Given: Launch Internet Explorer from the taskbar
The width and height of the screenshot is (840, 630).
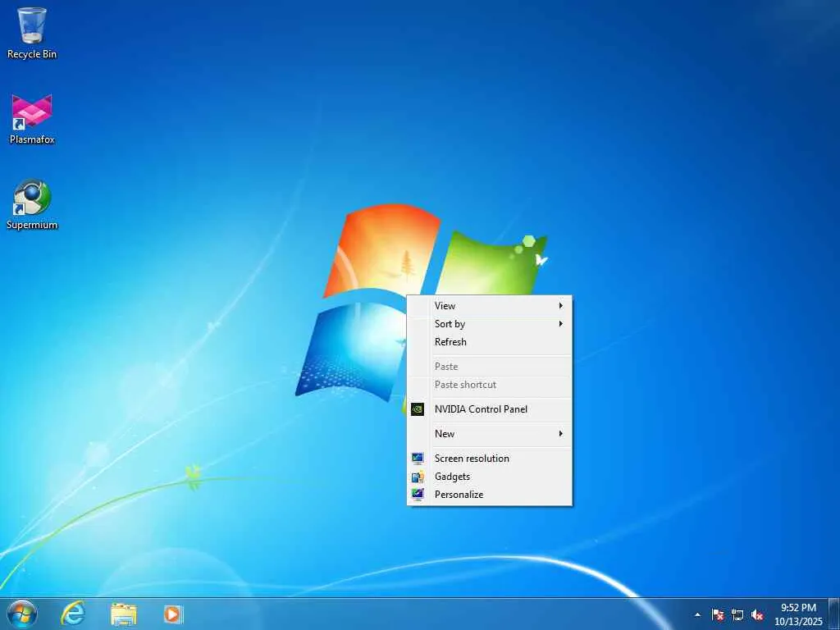Looking at the screenshot, I should tap(73, 614).
